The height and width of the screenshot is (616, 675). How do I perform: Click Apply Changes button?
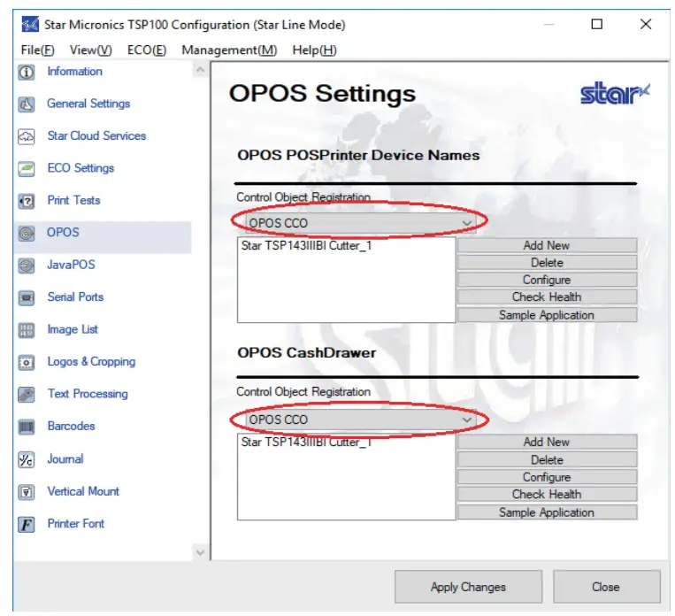click(468, 587)
